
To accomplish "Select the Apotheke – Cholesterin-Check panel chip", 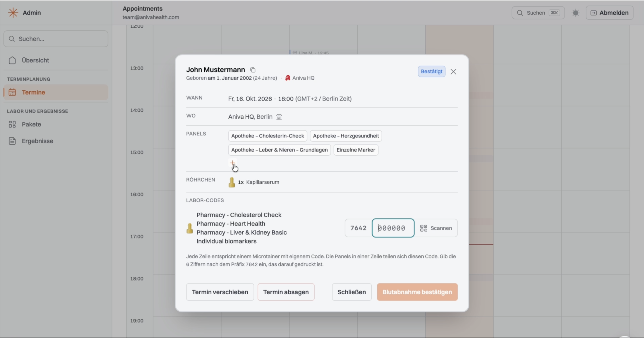I will [267, 136].
